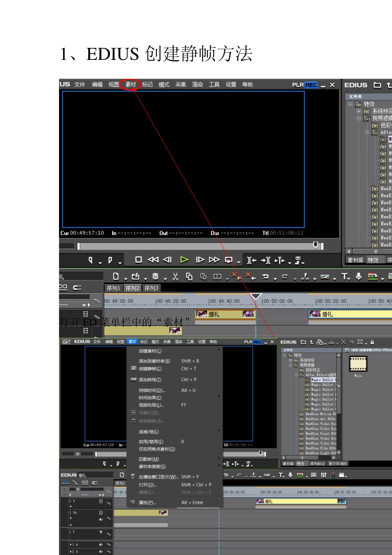
Task: Collapse the 特效 folder in upper effects tree
Action: 350,104
